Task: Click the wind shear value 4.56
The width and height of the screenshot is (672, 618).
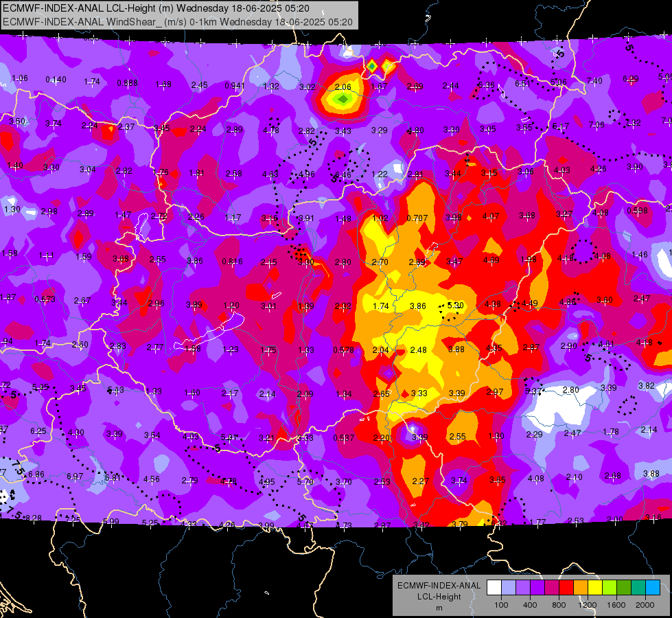Action: pos(151,479)
